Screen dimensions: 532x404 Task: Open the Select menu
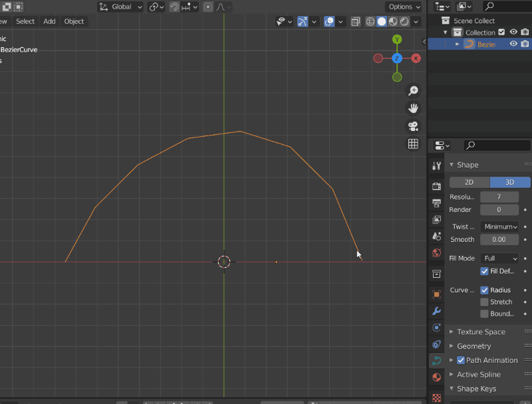click(x=25, y=21)
